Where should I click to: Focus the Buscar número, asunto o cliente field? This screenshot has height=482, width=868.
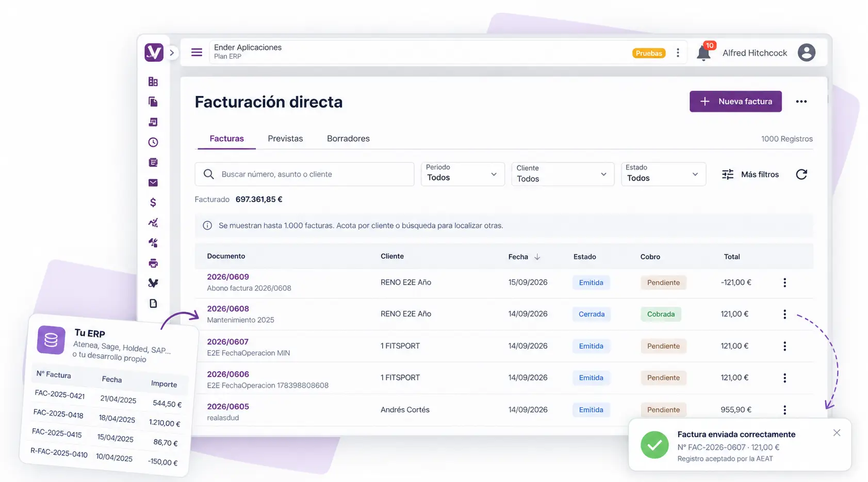point(304,174)
